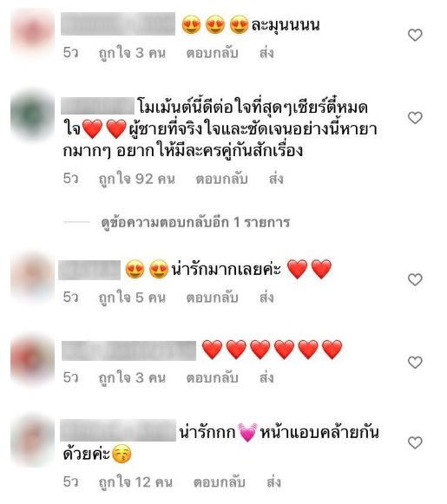Tap heart beside น่ารักมากเลยค่ะ comment
Screen dimensions: 447x504
click(x=415, y=279)
